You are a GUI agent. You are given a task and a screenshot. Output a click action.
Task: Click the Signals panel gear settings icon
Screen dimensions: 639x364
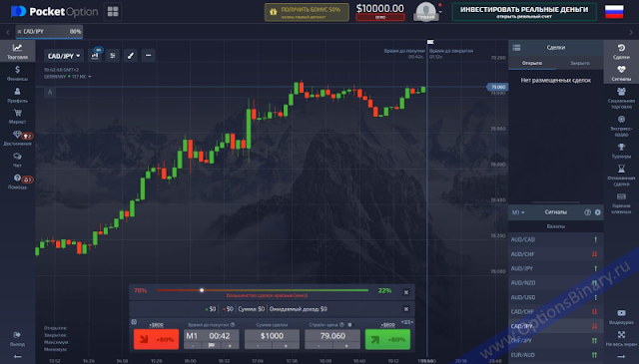pyautogui.click(x=598, y=212)
